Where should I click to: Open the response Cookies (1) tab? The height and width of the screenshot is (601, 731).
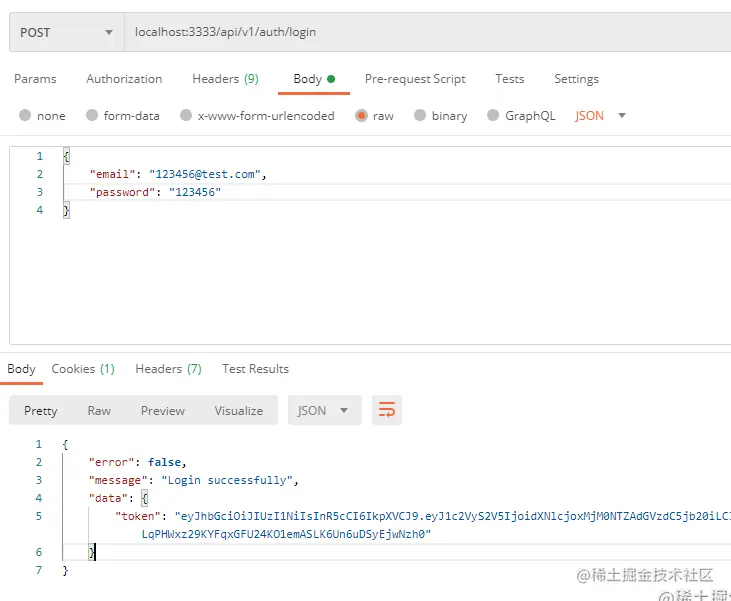83,369
